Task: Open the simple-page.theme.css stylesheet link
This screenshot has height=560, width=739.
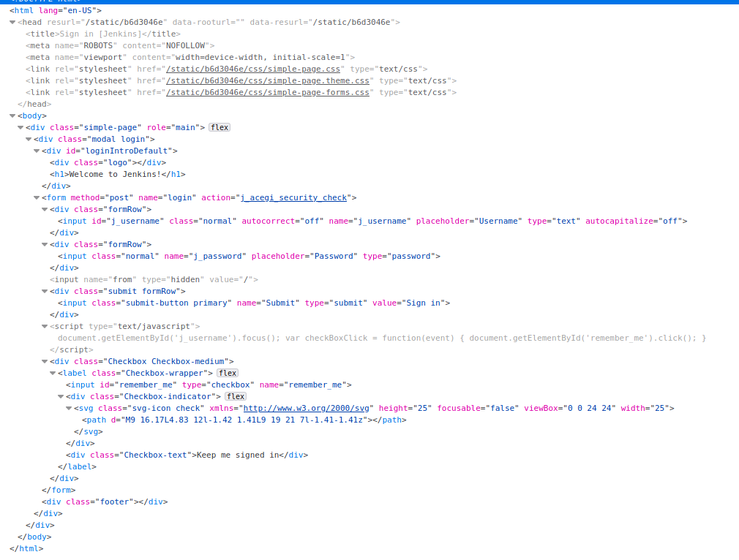Action: click(268, 80)
